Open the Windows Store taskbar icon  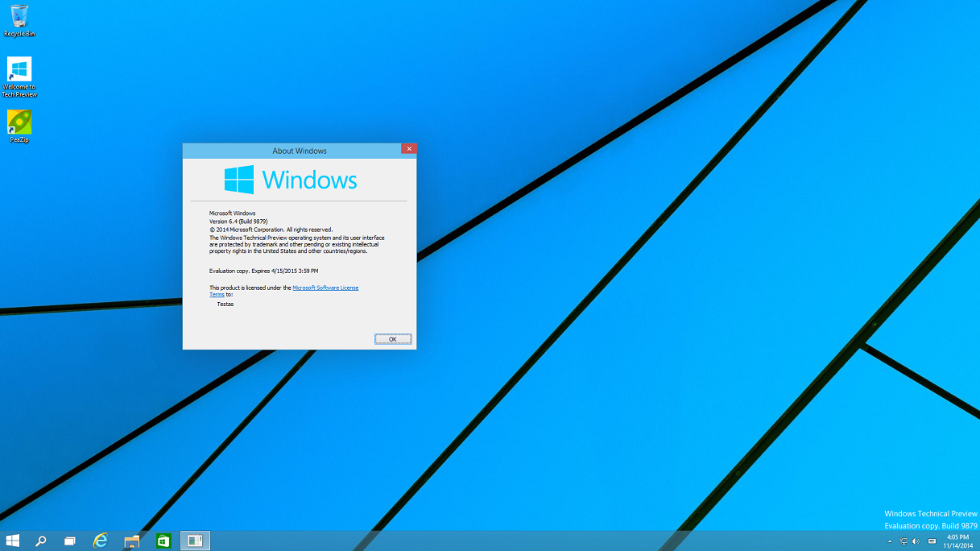point(163,541)
